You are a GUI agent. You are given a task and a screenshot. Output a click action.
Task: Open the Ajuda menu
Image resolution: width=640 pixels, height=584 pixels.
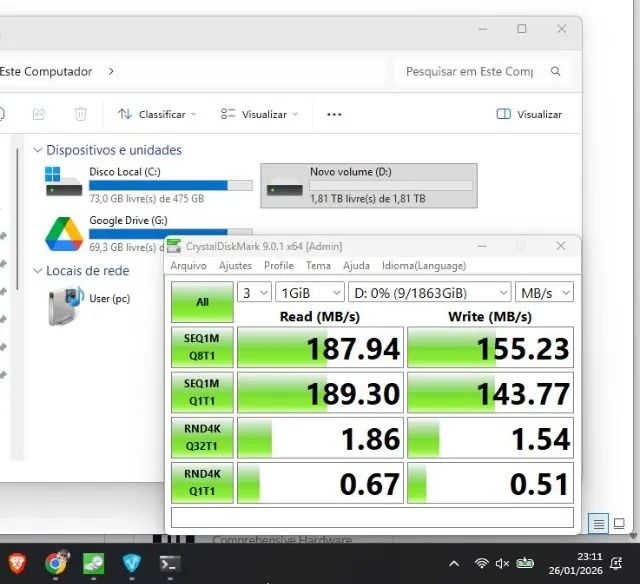coord(356,266)
